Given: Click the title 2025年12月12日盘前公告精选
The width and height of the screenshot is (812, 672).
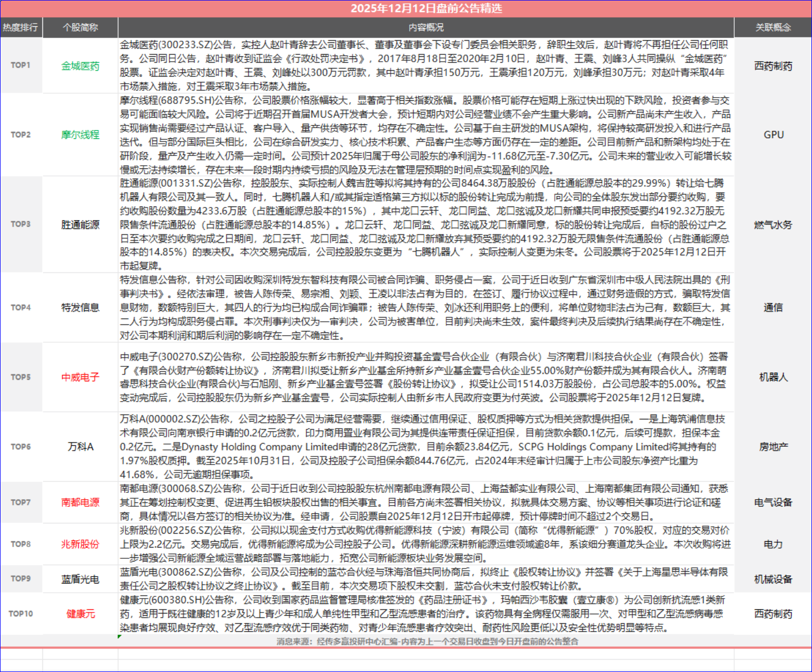Looking at the screenshot, I should click(x=426, y=9).
